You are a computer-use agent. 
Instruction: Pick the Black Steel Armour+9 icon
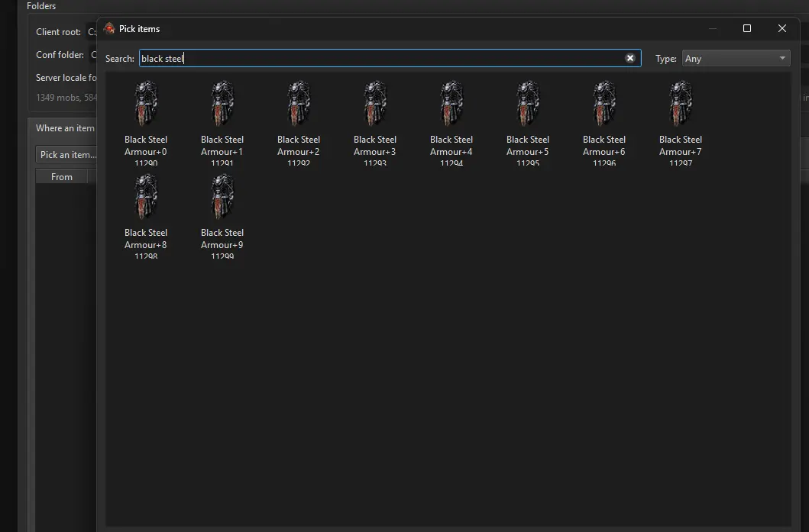222,196
